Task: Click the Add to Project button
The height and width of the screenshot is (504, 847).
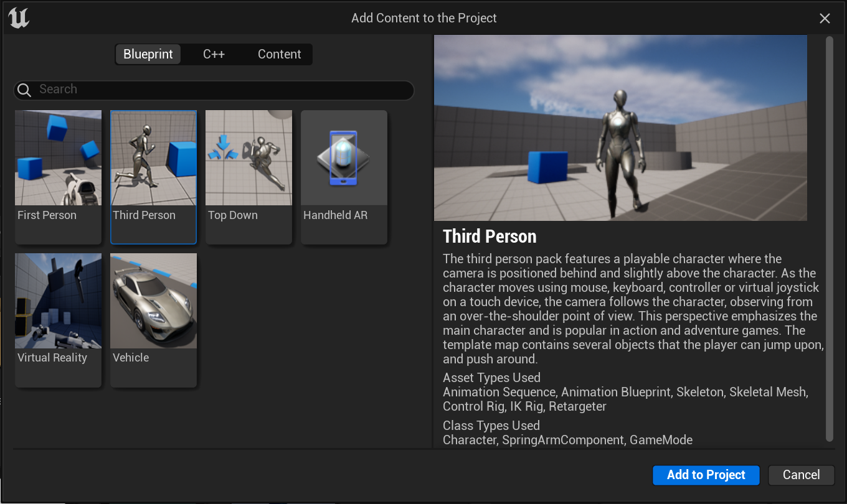Action: tap(706, 475)
